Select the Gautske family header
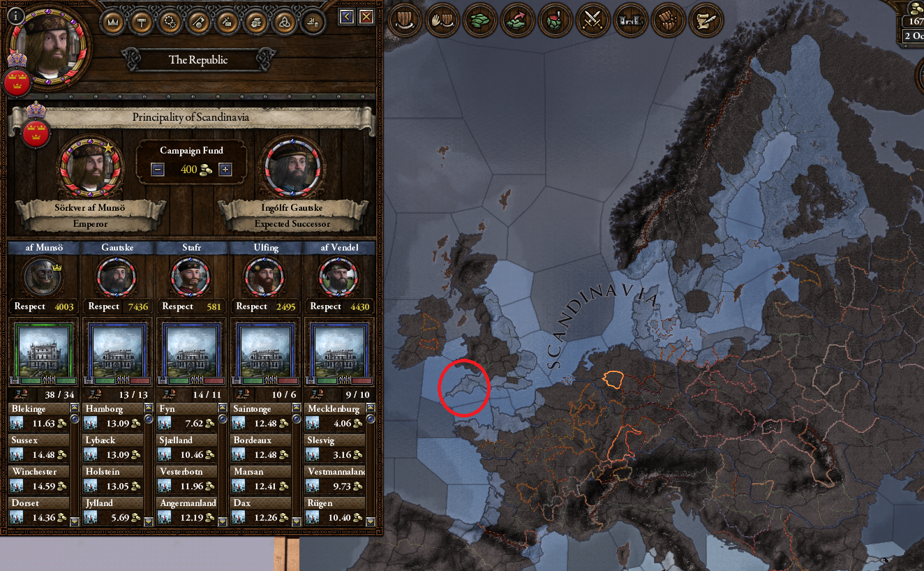This screenshot has width=924, height=571. pyautogui.click(x=119, y=248)
